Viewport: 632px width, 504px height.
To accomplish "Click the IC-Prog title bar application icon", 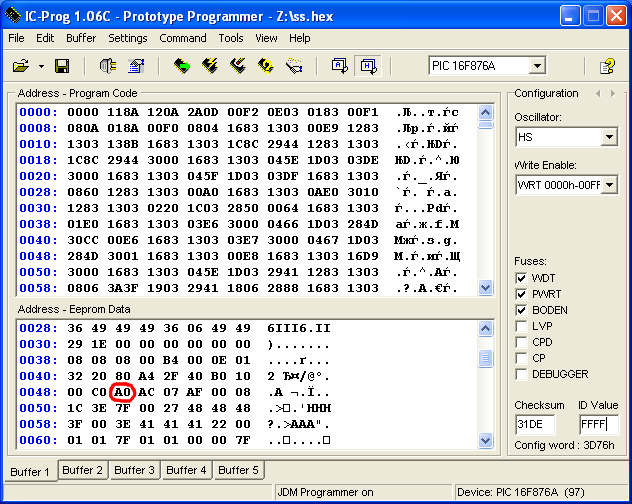I will coord(13,16).
